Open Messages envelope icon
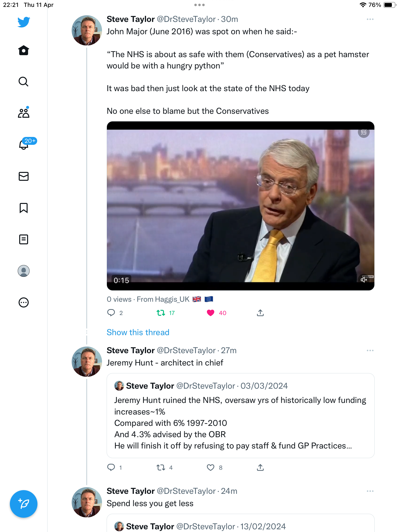Screen dimensions: 399x532 pos(24,176)
